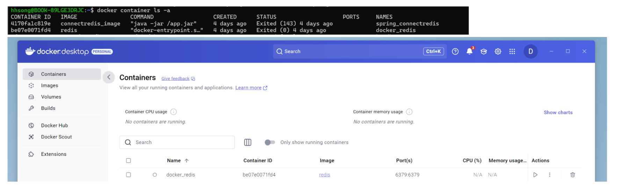Open the docker_redis container name

coord(181,175)
